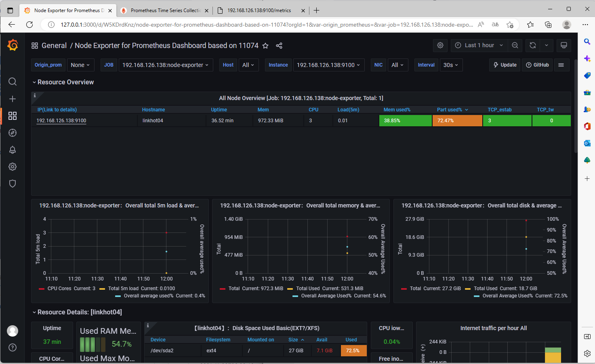Switch to 192.168.126.138:9100/metrics tab
Image resolution: width=595 pixels, height=364 pixels.
[x=261, y=10]
